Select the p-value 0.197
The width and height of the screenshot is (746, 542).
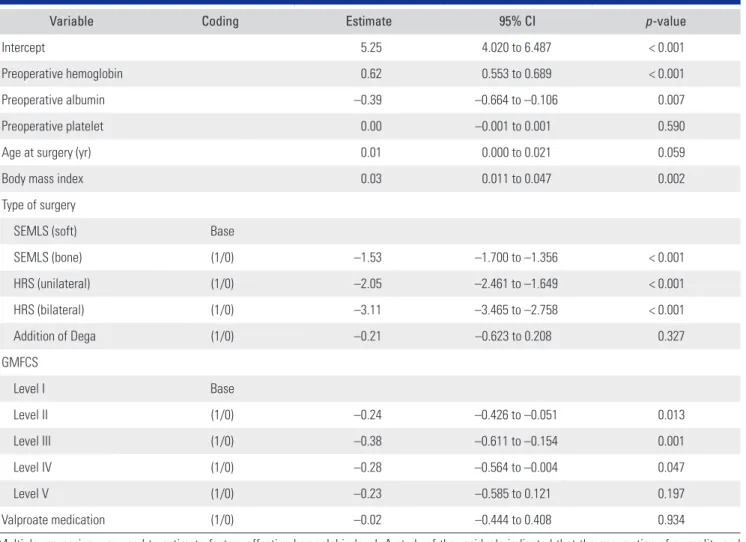pos(671,493)
